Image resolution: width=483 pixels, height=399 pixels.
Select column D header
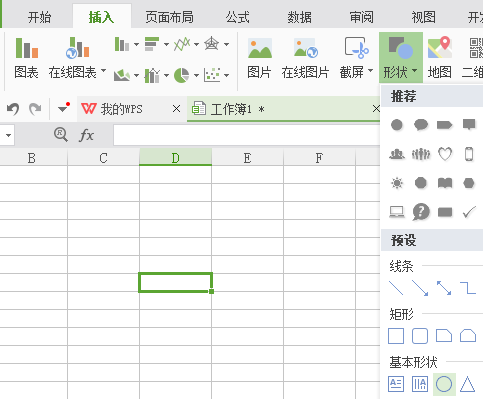coord(175,158)
